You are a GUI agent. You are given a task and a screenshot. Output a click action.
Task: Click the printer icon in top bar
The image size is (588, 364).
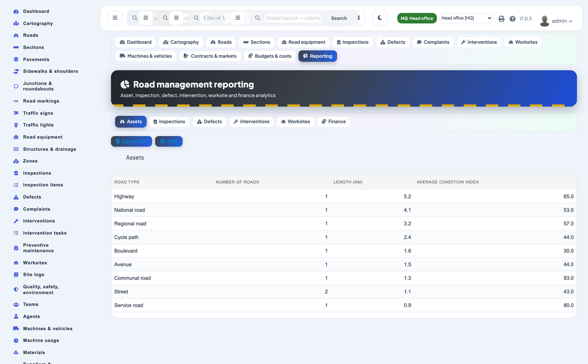tap(501, 19)
